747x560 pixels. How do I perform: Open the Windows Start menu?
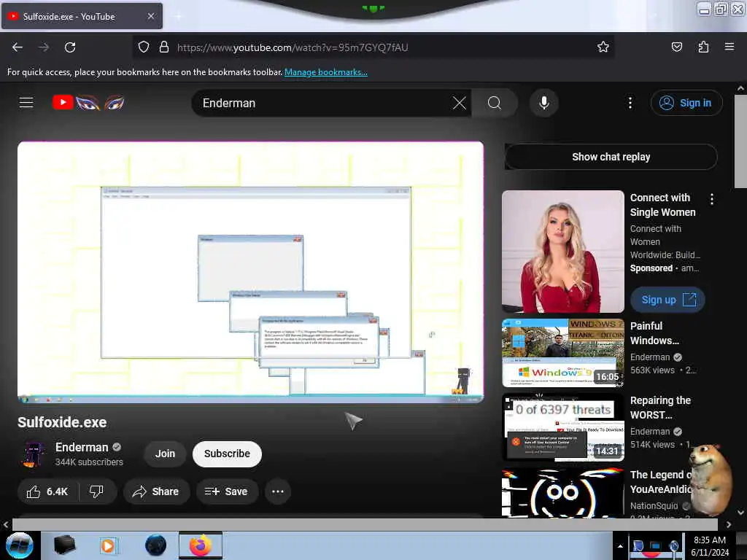click(x=19, y=545)
